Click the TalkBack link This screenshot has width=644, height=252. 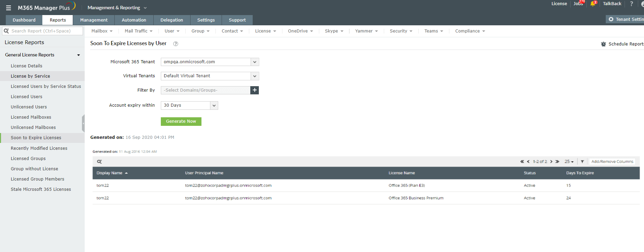(612, 4)
